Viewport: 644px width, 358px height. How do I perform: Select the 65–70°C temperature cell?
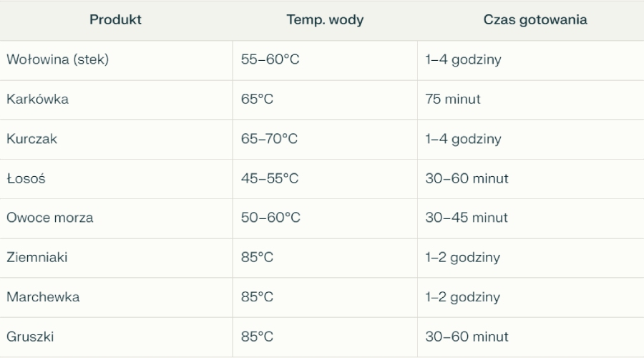tap(270, 139)
